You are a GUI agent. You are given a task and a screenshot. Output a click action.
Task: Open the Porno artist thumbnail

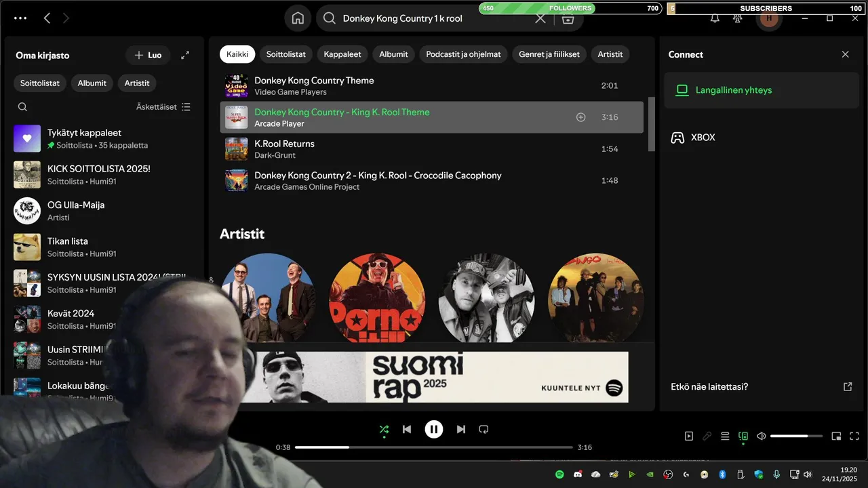point(377,298)
